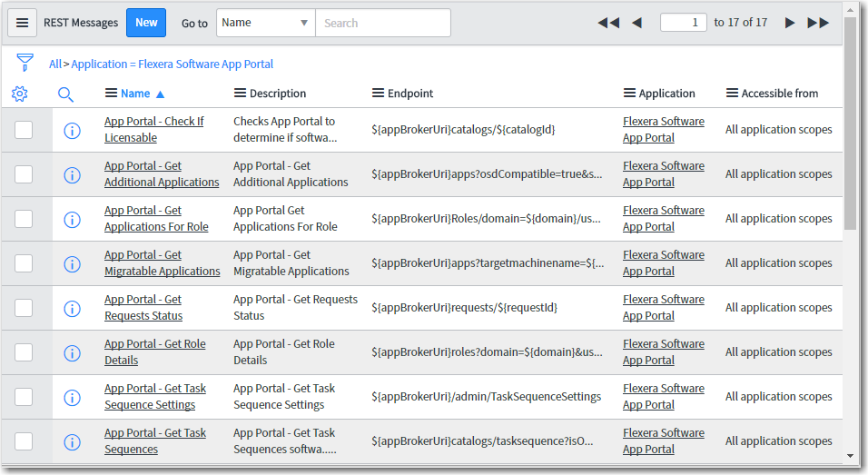Screen dimensions: 868x475
Task: Open the Endpoint column options menu
Action: click(x=379, y=94)
